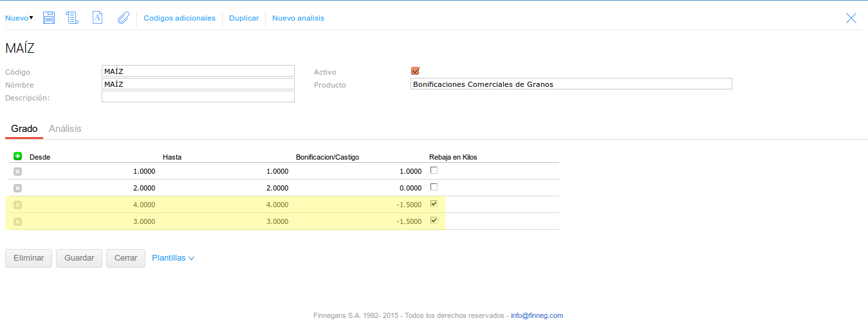Enable Rebaja en Kilos for row 1.0000
The image size is (868, 325).
click(x=434, y=171)
